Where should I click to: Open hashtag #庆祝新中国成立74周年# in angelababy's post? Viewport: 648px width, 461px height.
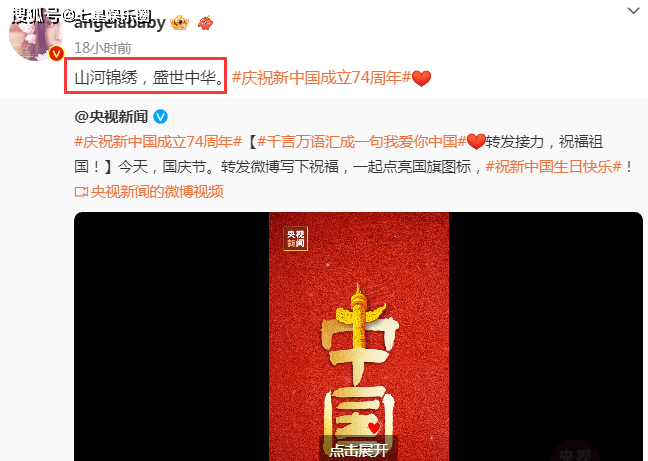point(321,78)
